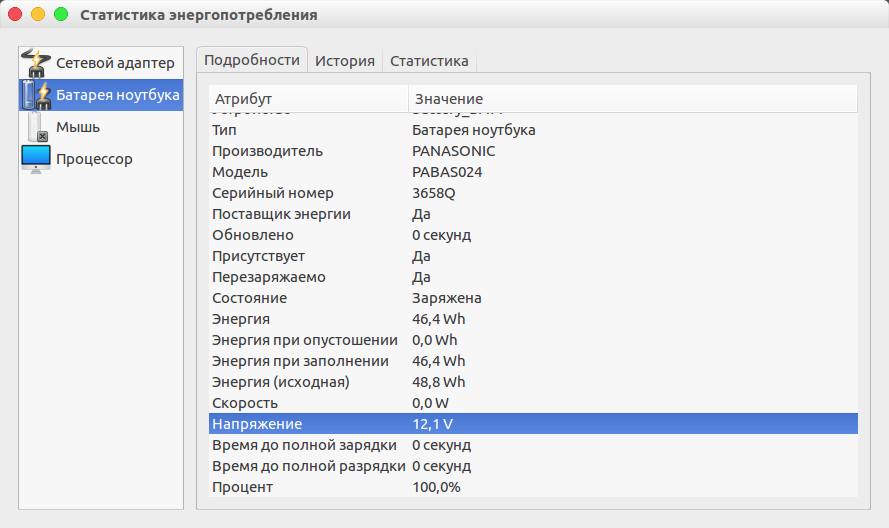The height and width of the screenshot is (528, 889).
Task: Switch to the 'Статистика' tab
Action: pyautogui.click(x=429, y=60)
